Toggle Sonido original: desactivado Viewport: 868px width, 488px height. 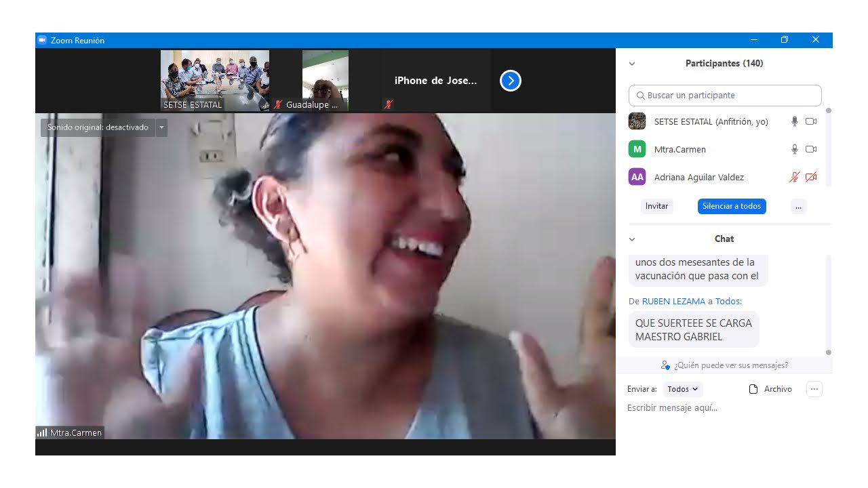(98, 127)
